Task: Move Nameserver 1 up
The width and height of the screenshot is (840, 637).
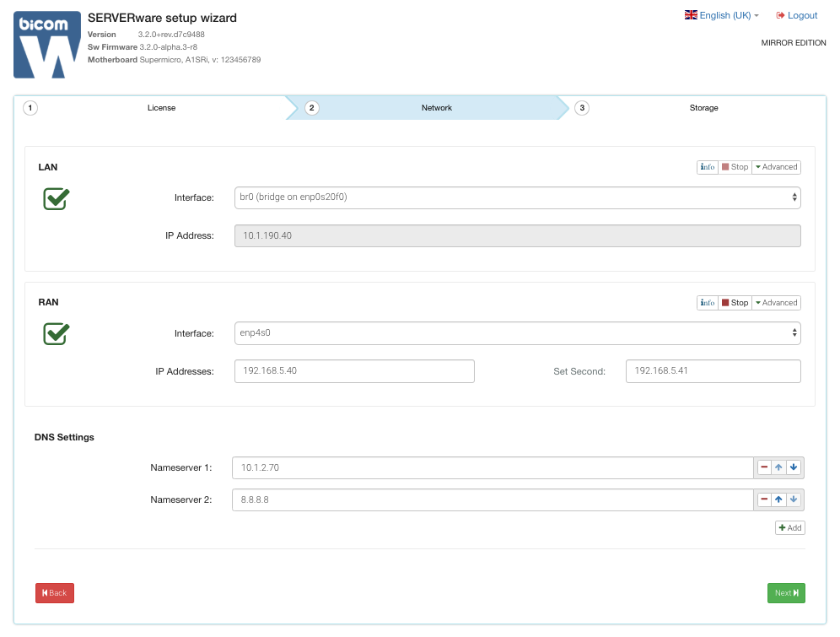Action: point(778,467)
